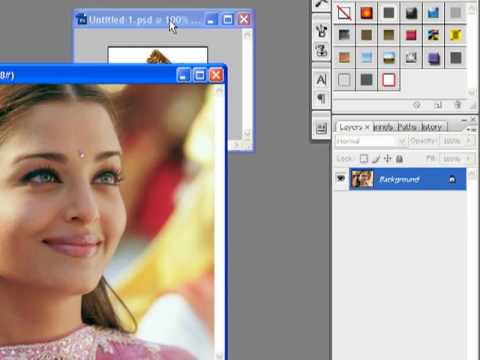Click scroll-up arrow in Untitled-1.psd window
480x360 pixels.
point(247,35)
